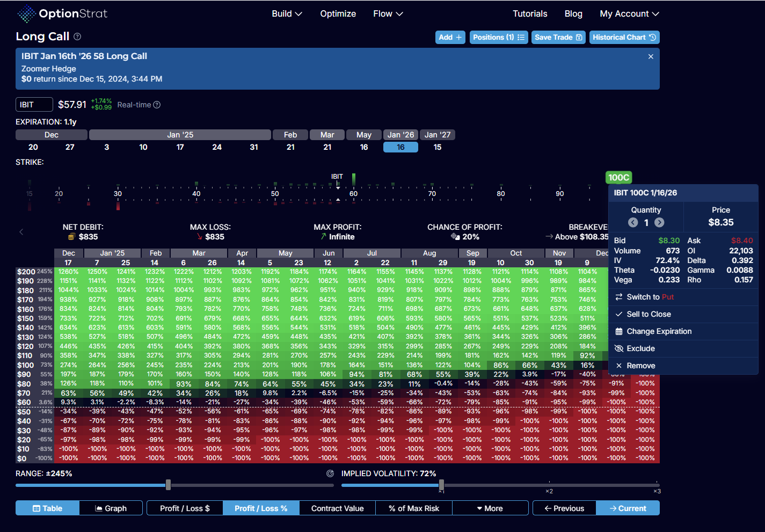Click the Ask $8.40 value

(742, 241)
